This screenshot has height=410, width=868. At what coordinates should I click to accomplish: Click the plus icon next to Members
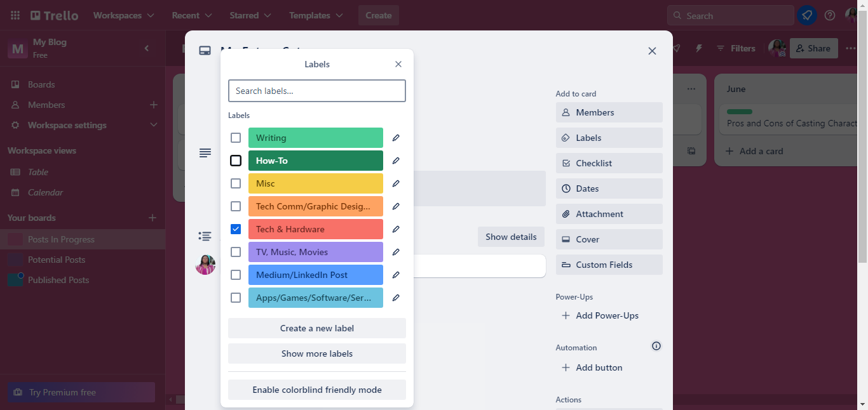[153, 105]
